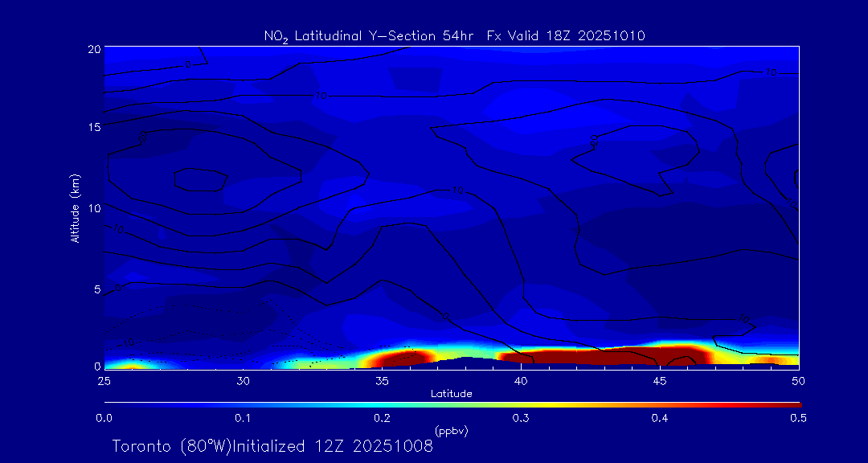Viewport: 868px width, 463px height.
Task: Click the "Latitude" horizontal axis label
Action: click(452, 394)
